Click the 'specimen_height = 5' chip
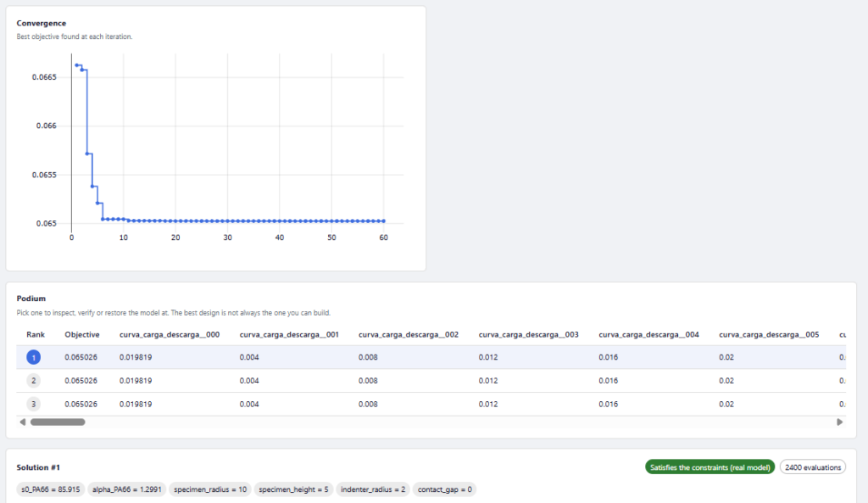 [293, 489]
